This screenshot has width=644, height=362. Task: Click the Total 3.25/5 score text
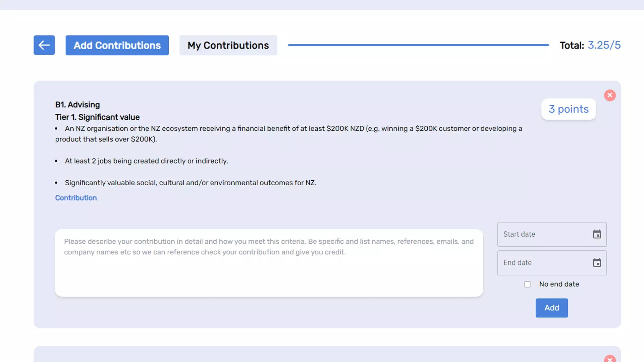pos(590,45)
